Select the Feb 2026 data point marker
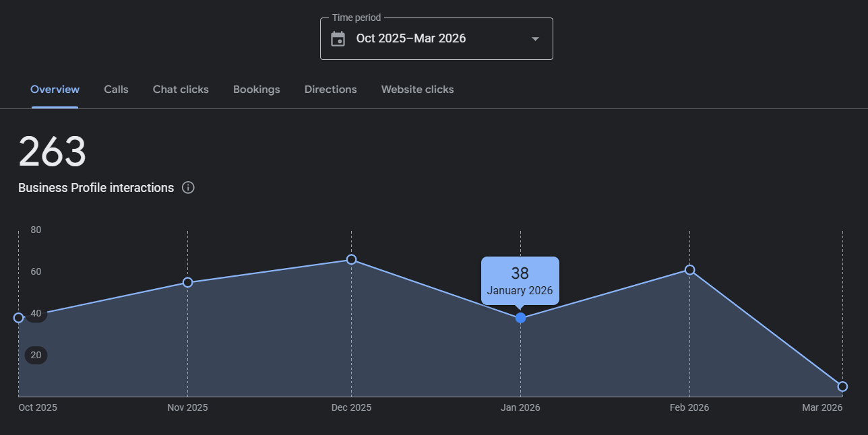 [x=689, y=270]
